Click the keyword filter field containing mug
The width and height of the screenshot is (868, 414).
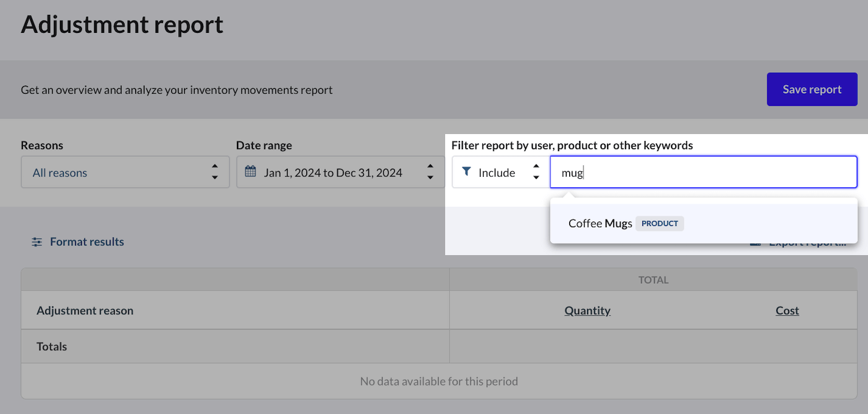coord(704,173)
